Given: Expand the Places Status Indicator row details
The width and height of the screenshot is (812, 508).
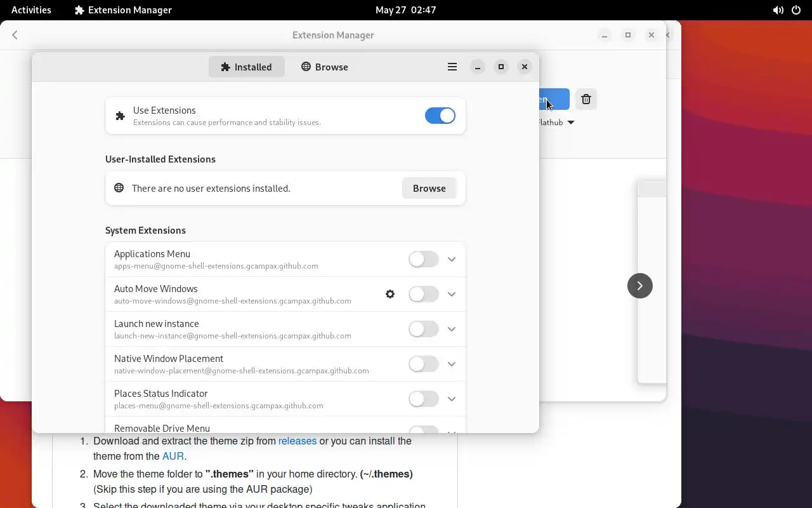Looking at the screenshot, I should (x=452, y=399).
